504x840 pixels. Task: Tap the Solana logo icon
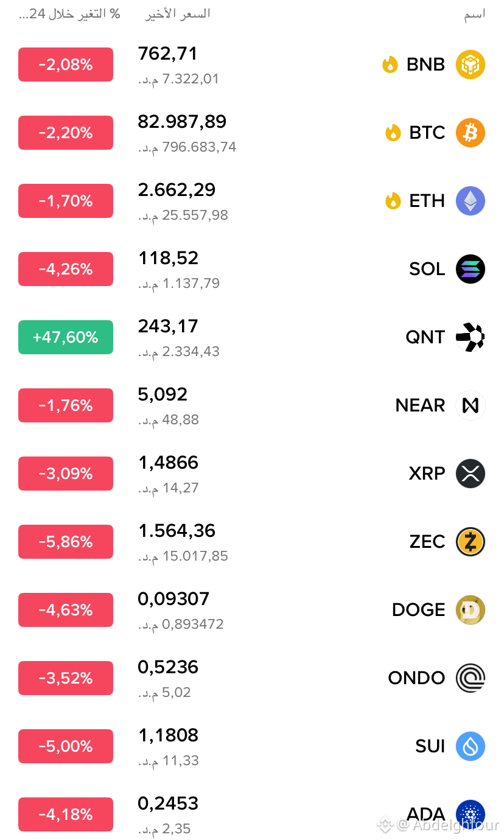[471, 269]
